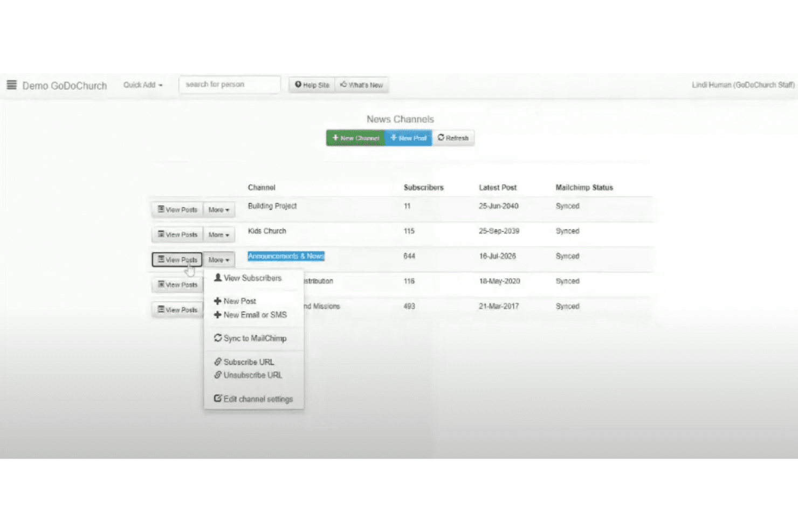Click the 25-Jun-2040 latest post date
Viewport: 798px width, 532px height.
[499, 206]
